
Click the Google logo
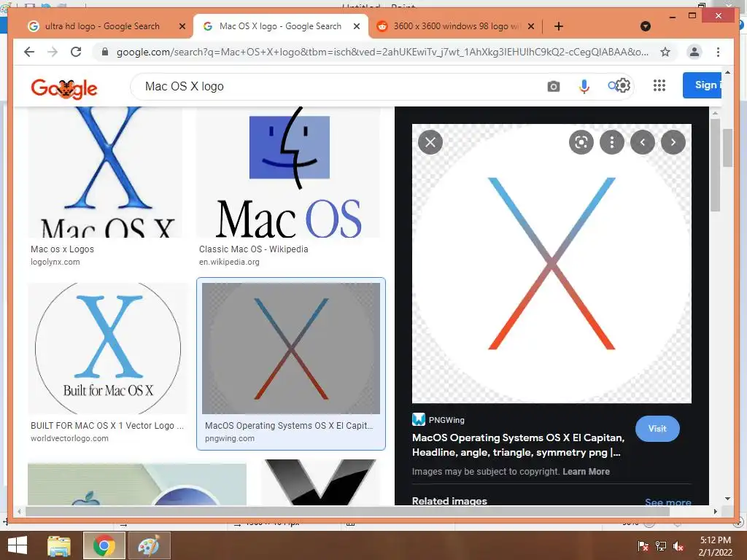(64, 88)
